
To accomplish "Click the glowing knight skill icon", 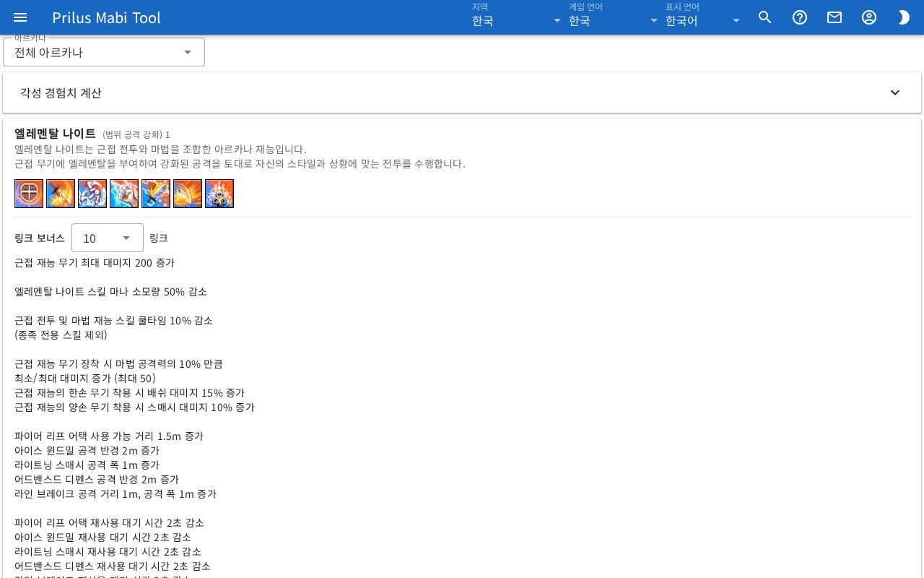I will (x=219, y=194).
